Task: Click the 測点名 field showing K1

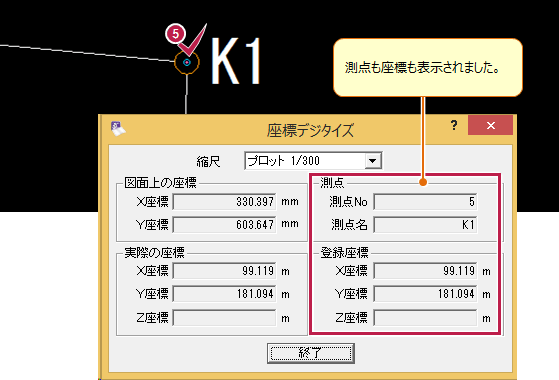Action: pos(425,225)
